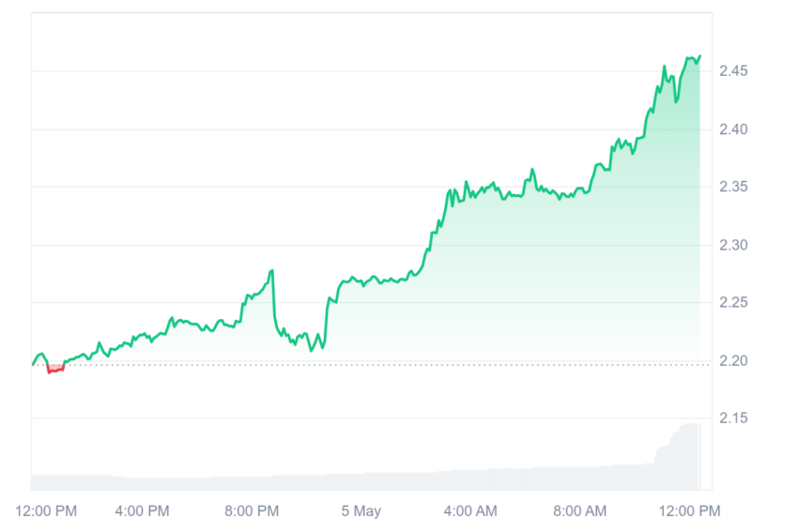This screenshot has height=532, width=798.
Task: Click the 8:00 AM axis label
Action: (x=579, y=510)
